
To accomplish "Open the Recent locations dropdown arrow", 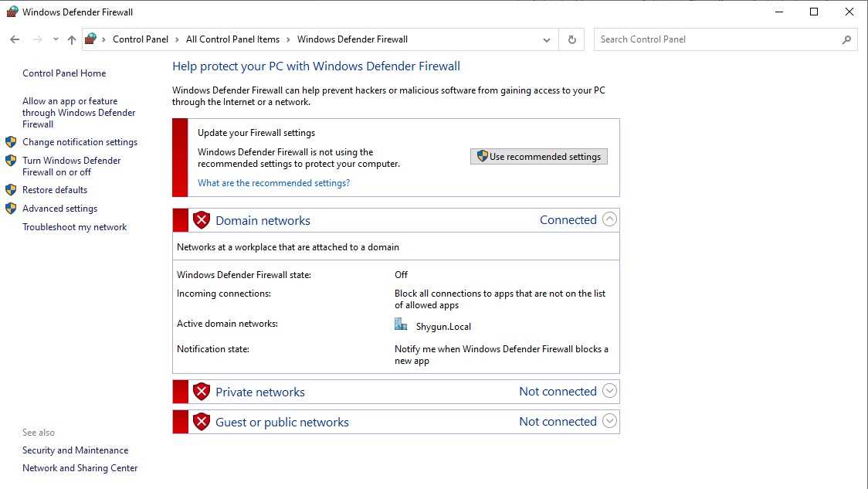I will tap(56, 39).
